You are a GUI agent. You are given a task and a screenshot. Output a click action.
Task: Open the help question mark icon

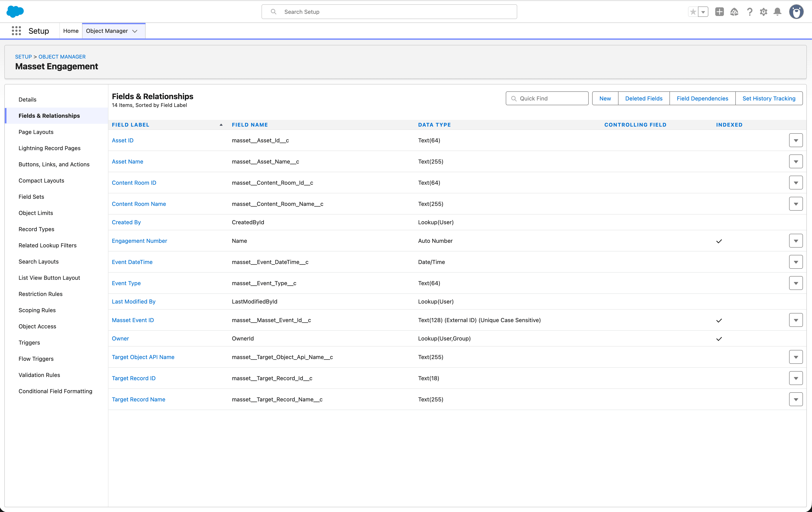pyautogui.click(x=749, y=12)
